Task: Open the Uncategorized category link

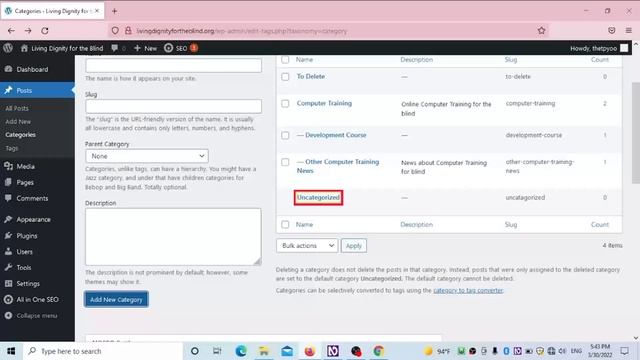Action: pos(318,198)
